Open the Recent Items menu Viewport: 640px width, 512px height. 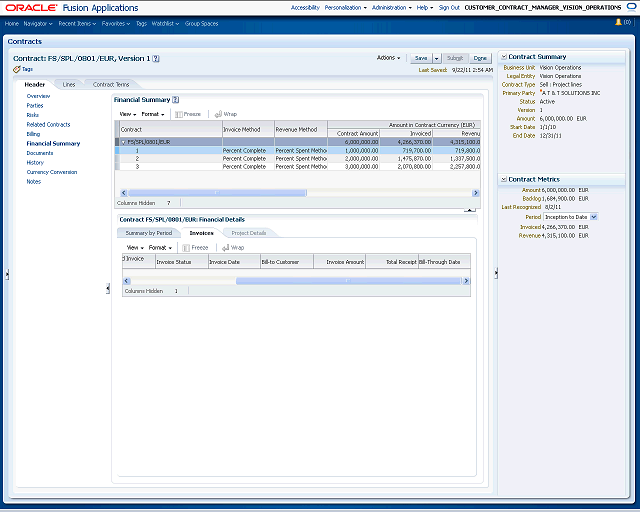(x=77, y=24)
